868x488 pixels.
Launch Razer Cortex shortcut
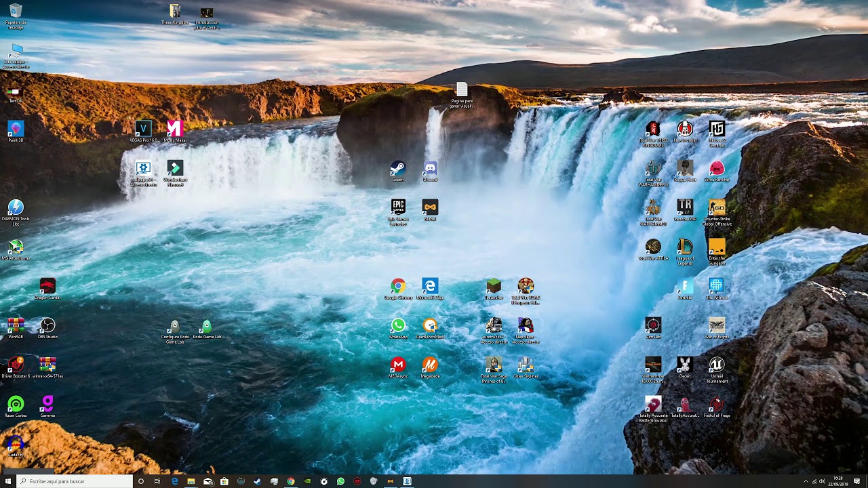pos(15,407)
